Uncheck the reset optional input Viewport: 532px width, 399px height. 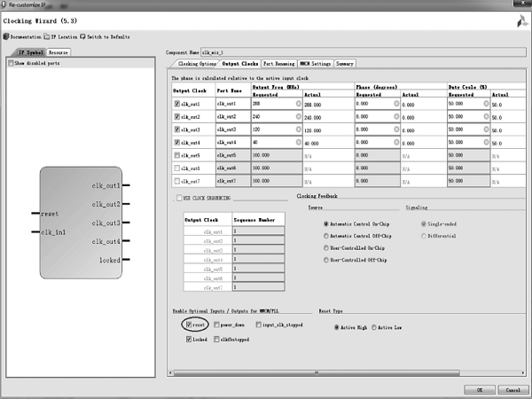click(x=189, y=325)
